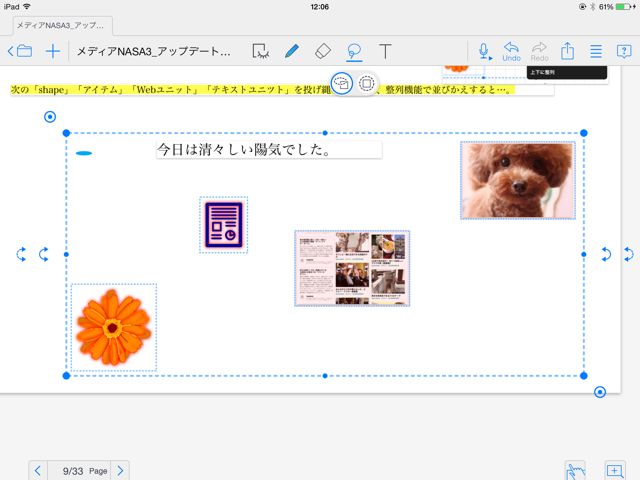Tap the black 上下に整列 tooltip
640x480 pixels.
pyautogui.click(x=567, y=72)
